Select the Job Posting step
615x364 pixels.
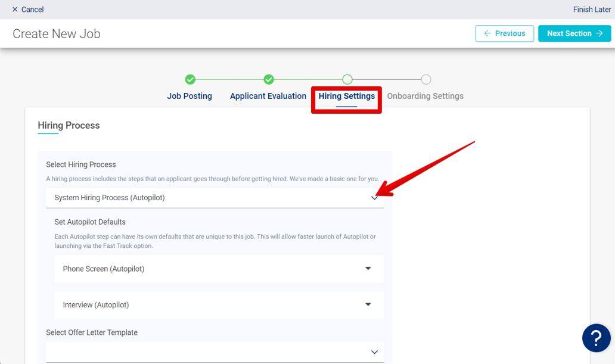[190, 95]
